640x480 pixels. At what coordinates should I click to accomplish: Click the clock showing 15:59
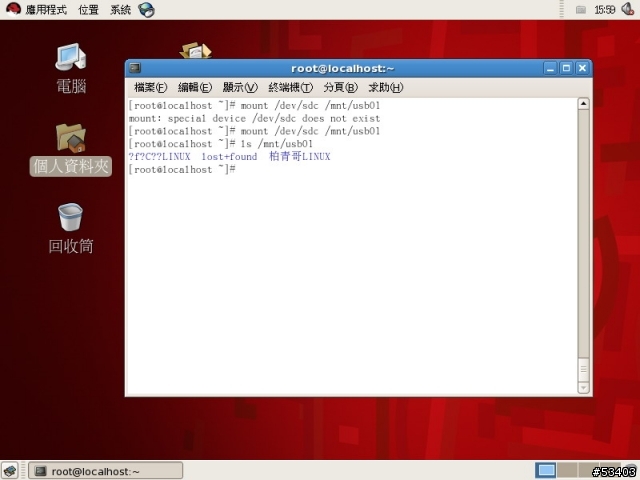(x=604, y=10)
